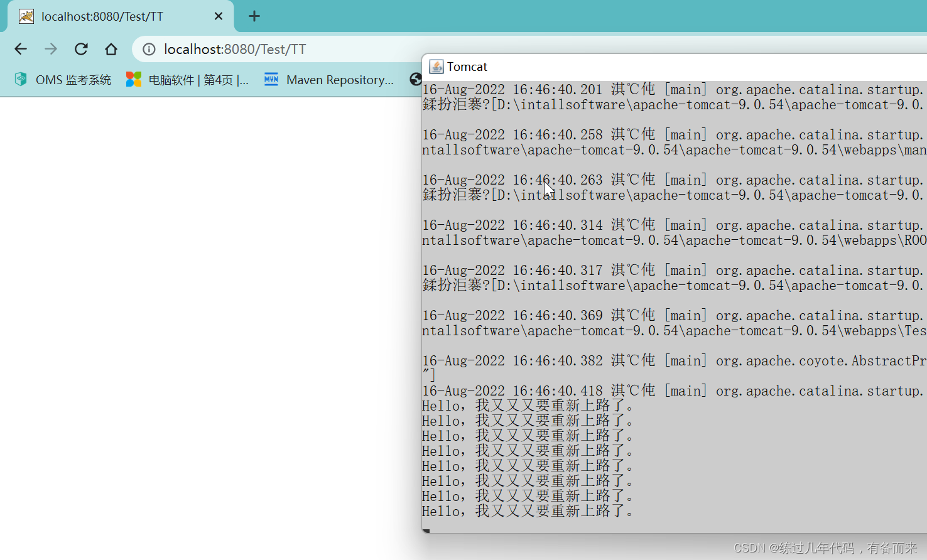This screenshot has height=560, width=927.
Task: Select the log line timestamped 16:46:40.418
Action: (674, 391)
